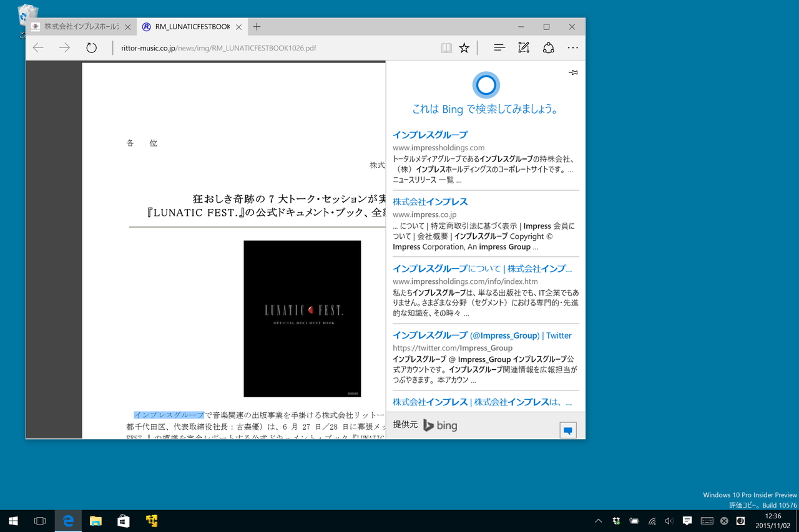Viewport: 799px width, 532px height.
Task: Launch File Explorer from the taskbar
Action: 96,521
